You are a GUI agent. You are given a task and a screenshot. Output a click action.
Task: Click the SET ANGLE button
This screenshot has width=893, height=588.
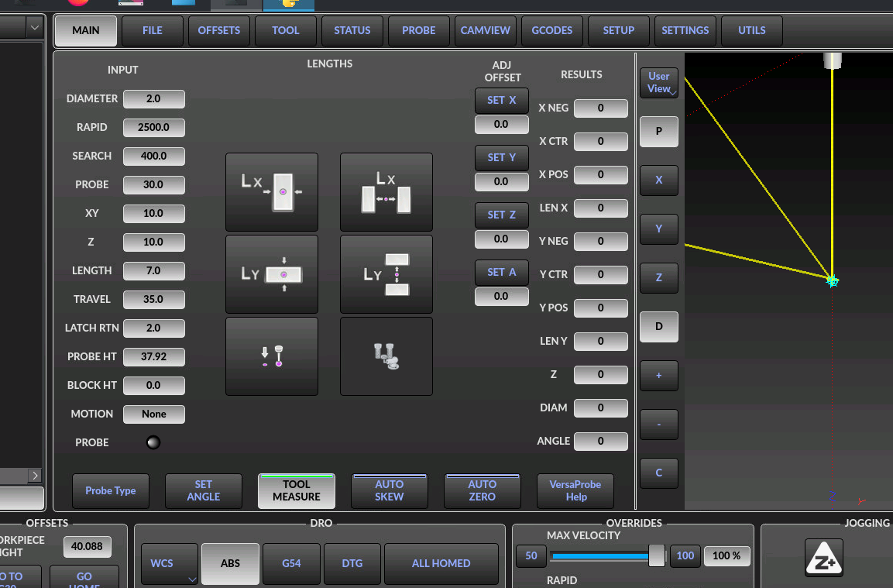pos(204,490)
